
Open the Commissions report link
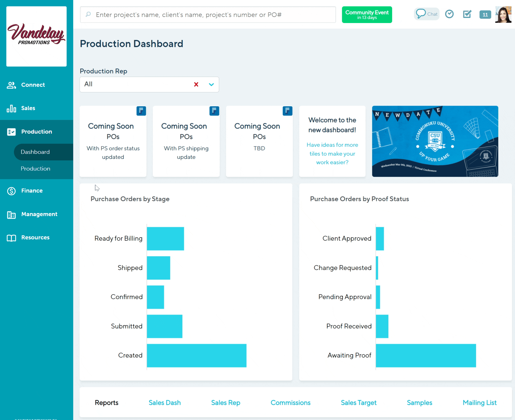(x=290, y=403)
